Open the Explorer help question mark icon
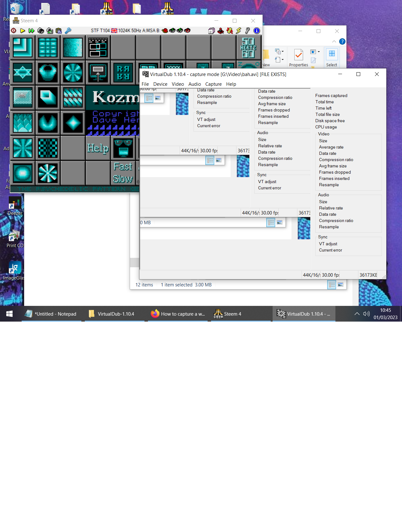 tap(342, 41)
